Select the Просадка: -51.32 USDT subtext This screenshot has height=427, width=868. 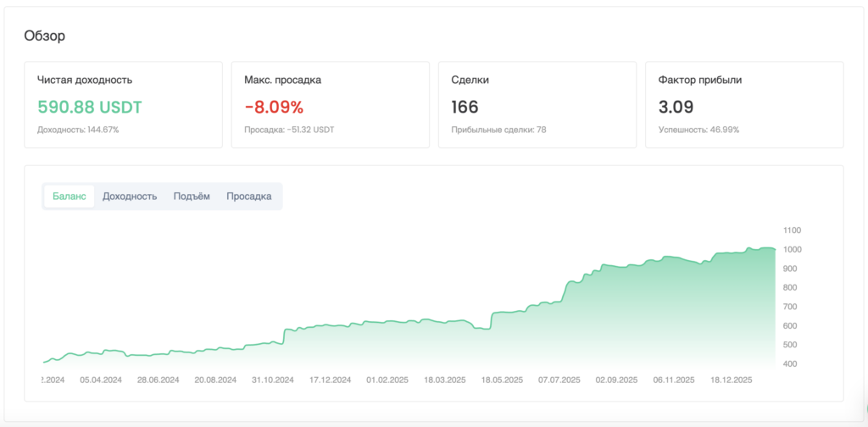289,130
